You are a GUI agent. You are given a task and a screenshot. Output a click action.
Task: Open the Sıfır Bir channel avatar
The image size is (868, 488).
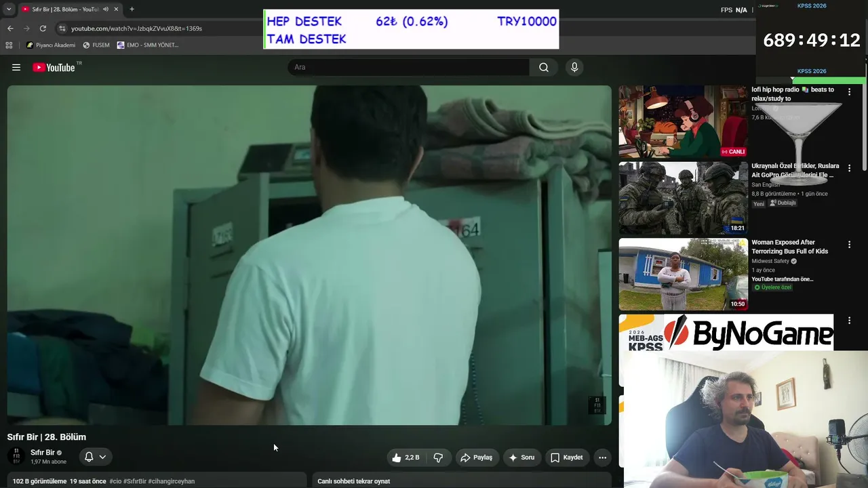[x=16, y=457]
